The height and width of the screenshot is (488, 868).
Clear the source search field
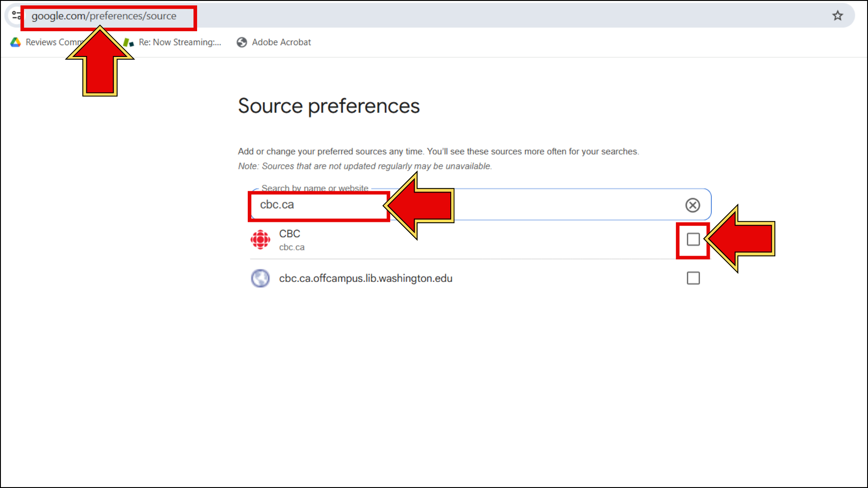pos(693,205)
